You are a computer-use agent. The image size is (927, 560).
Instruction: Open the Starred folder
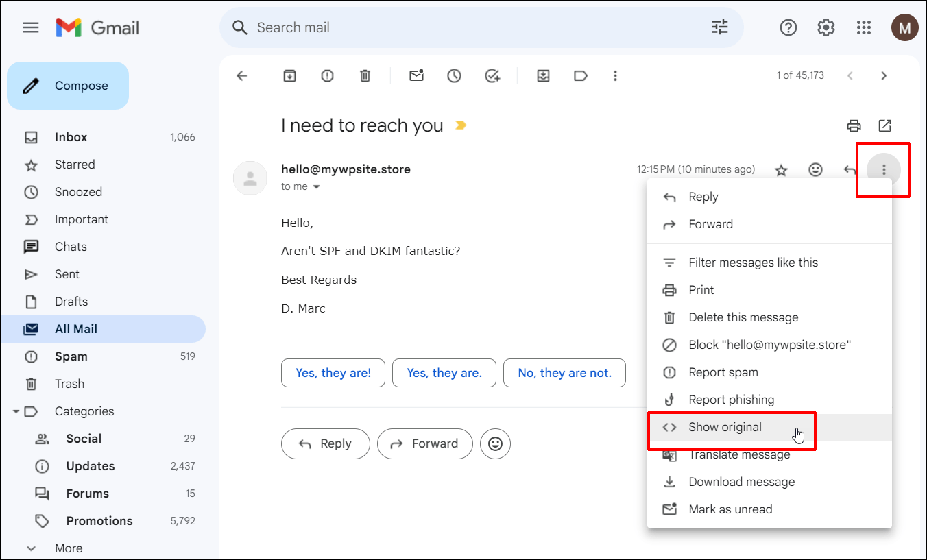pos(103,165)
